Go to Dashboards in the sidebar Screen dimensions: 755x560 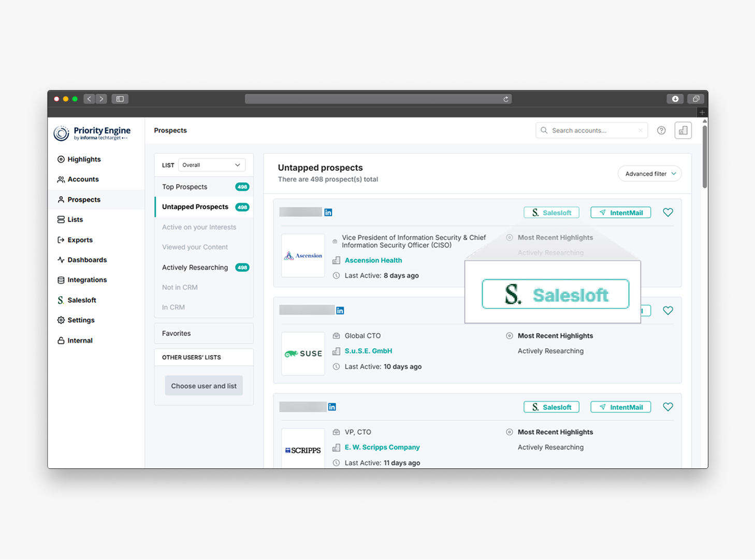tap(87, 260)
